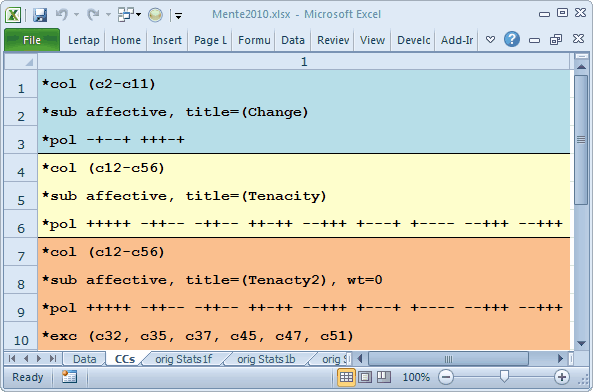Select row header 7
593x392 pixels.
click(x=21, y=252)
